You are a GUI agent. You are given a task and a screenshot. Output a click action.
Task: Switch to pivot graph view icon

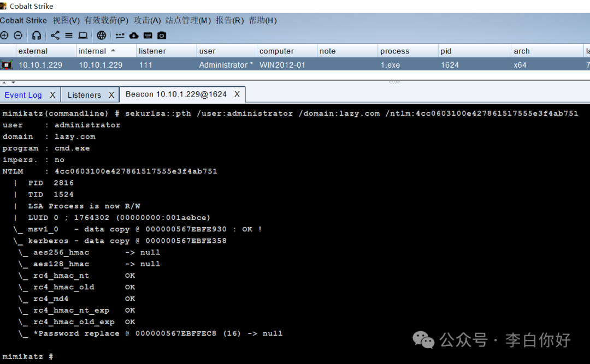point(55,35)
